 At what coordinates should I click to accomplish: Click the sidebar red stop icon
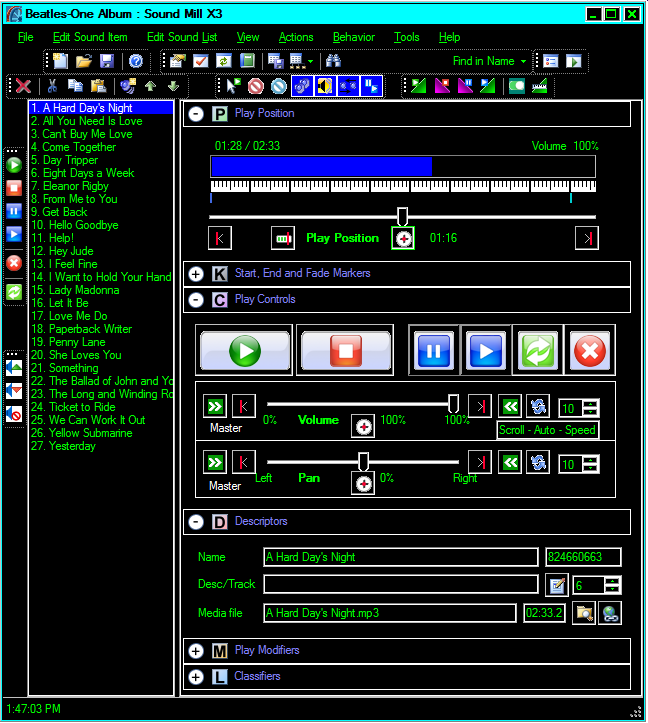point(14,188)
